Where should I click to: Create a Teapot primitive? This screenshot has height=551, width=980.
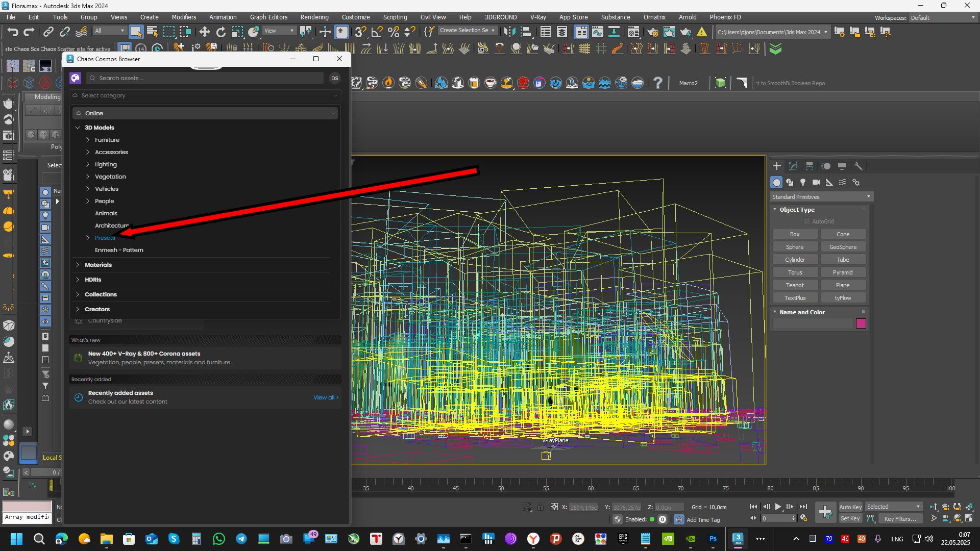(x=795, y=285)
